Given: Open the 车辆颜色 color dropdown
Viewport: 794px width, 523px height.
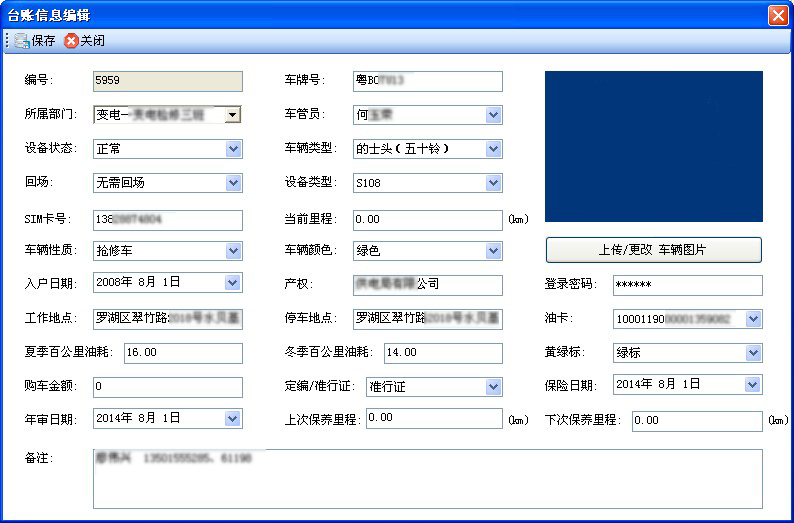Looking at the screenshot, I should 493,251.
